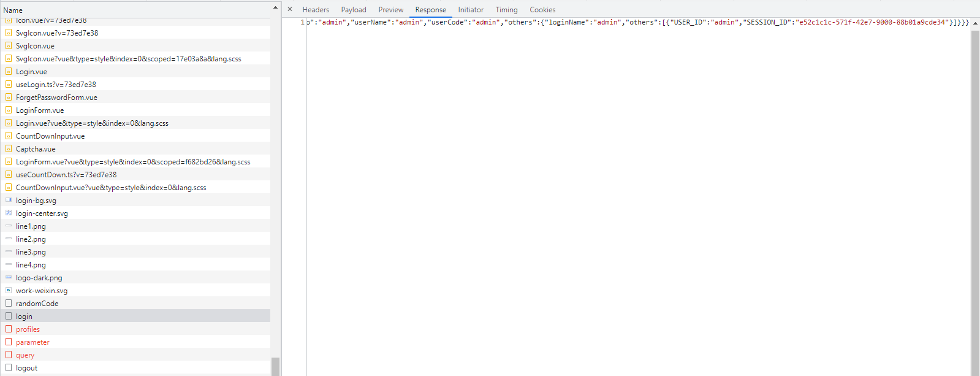View the Cookies tab
Image resolution: width=980 pixels, height=376 pixels.
click(542, 10)
